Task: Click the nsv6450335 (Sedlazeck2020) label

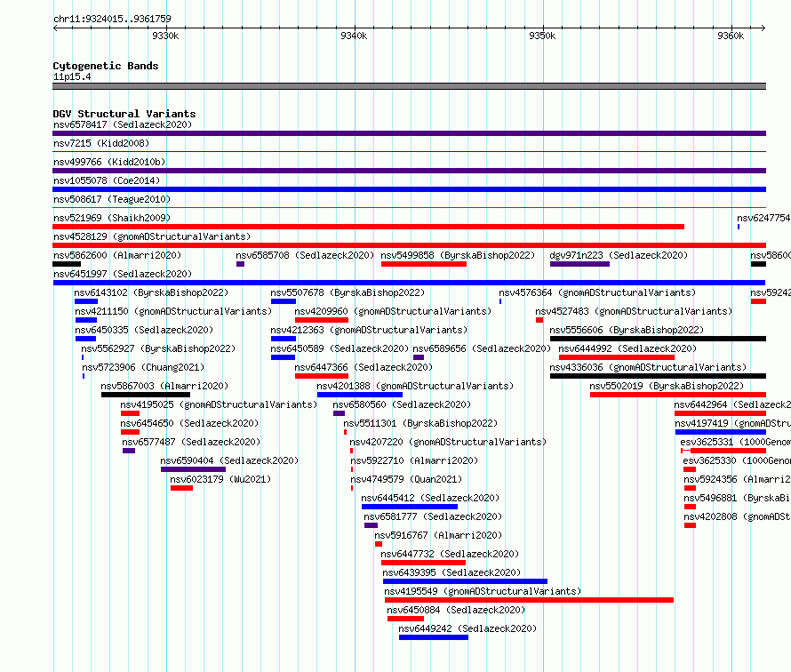Action: [144, 330]
